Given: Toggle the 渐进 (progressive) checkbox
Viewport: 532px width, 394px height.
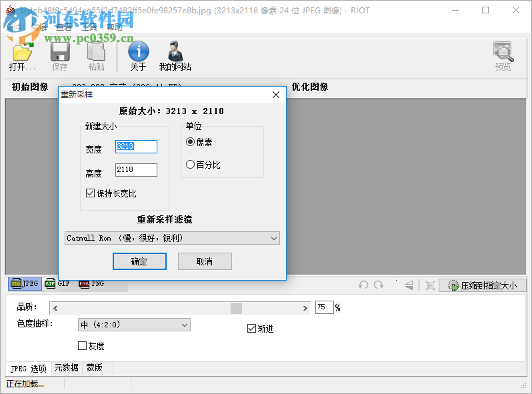Looking at the screenshot, I should 251,328.
